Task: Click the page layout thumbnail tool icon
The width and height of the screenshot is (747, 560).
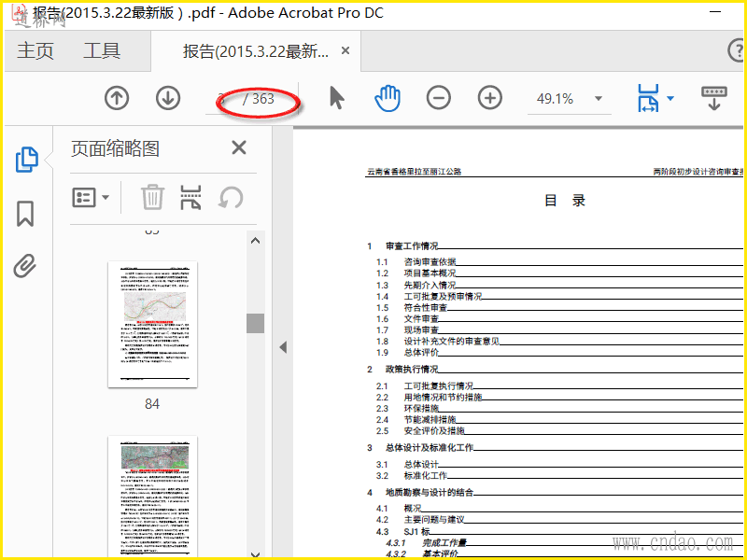Action: pyautogui.click(x=190, y=197)
